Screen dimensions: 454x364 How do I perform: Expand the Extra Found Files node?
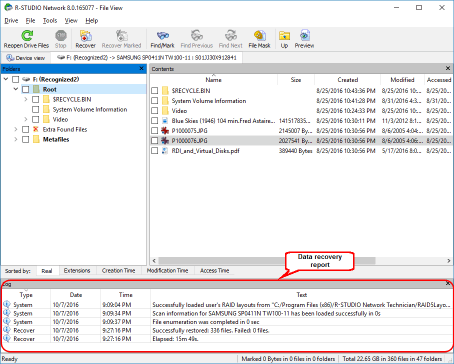16,129
